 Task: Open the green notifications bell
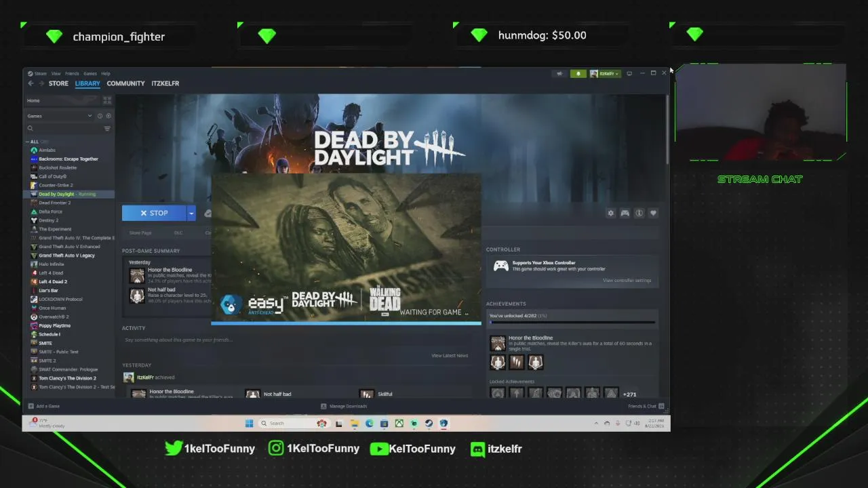coord(578,73)
